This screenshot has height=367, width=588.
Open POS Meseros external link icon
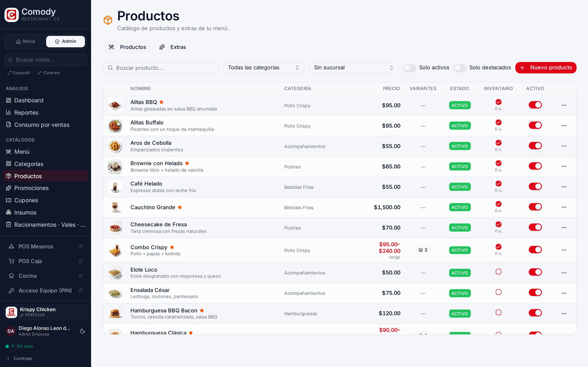(81, 246)
